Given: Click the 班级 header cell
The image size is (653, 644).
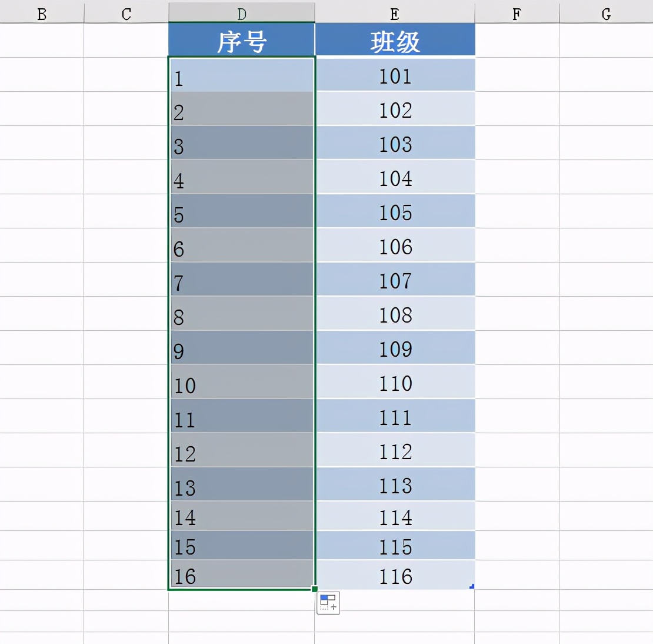Looking at the screenshot, I should (x=395, y=39).
